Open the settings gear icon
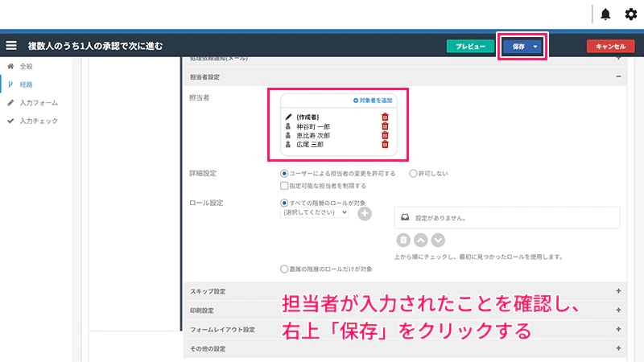This screenshot has height=362, width=644. 631,14
